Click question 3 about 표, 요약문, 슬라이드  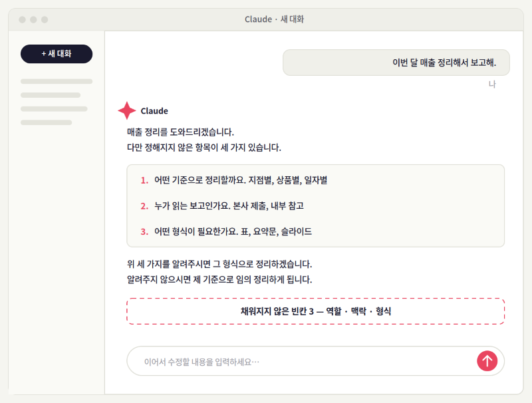click(x=226, y=231)
